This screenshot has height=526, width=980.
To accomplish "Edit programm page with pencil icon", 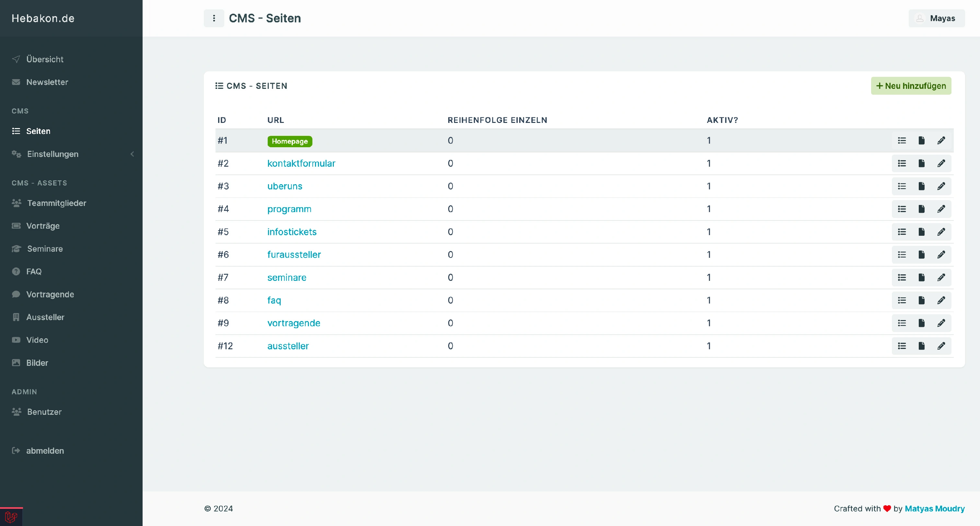I will [x=941, y=209].
